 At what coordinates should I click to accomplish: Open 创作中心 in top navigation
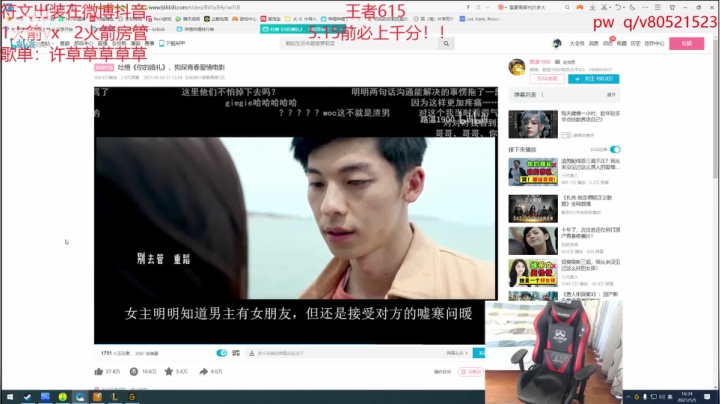[654, 44]
